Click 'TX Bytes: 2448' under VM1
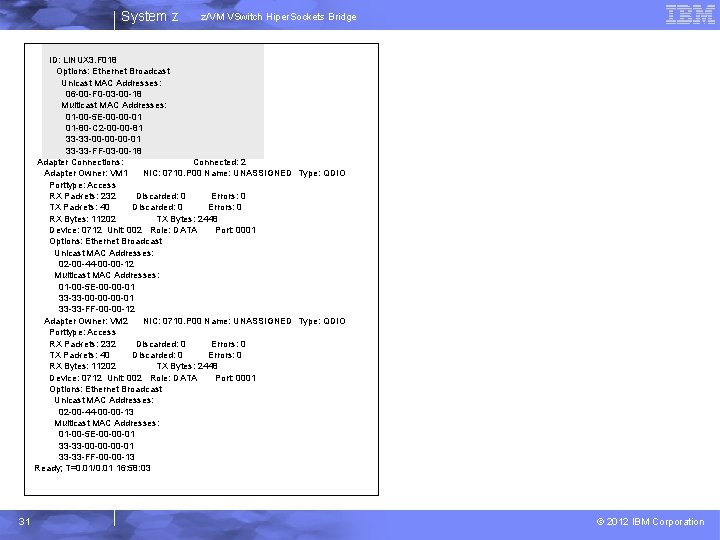 pyautogui.click(x=187, y=219)
